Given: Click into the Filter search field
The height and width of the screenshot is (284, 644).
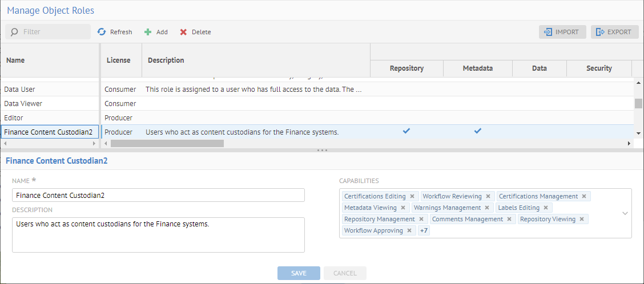Looking at the screenshot, I should click(54, 32).
